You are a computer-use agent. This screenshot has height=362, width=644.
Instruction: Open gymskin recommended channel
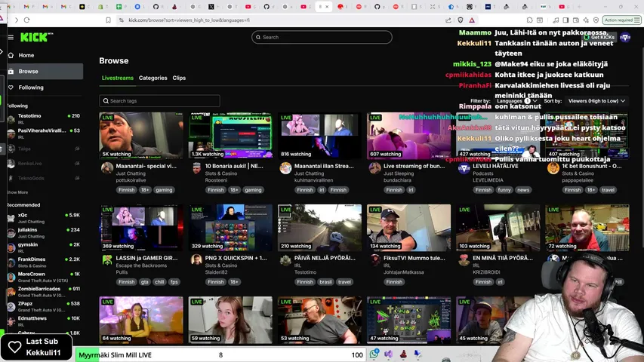pyautogui.click(x=44, y=247)
